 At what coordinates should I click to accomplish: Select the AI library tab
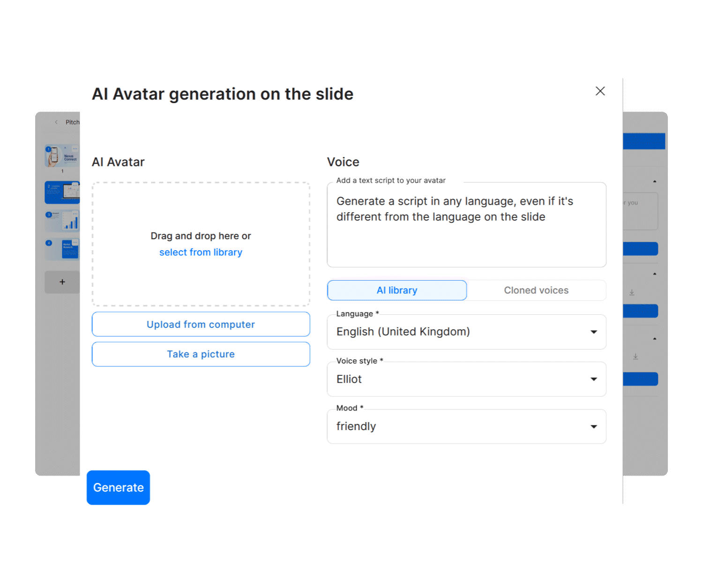[396, 290]
